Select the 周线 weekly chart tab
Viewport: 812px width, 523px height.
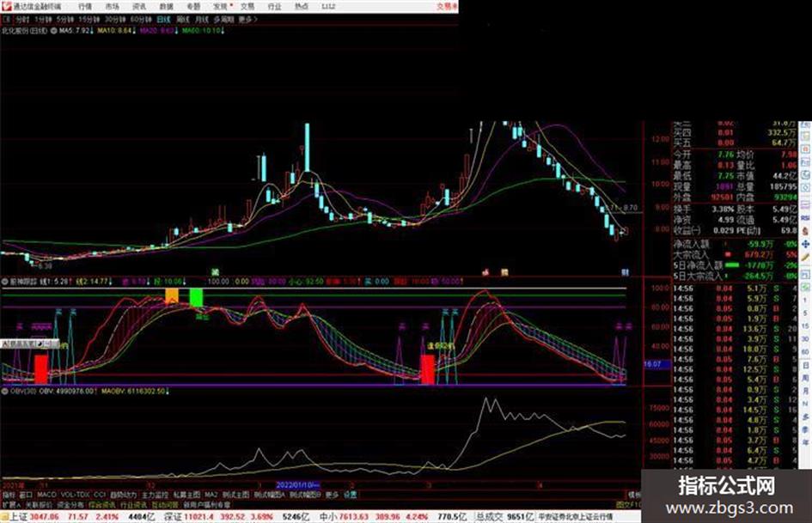(183, 19)
